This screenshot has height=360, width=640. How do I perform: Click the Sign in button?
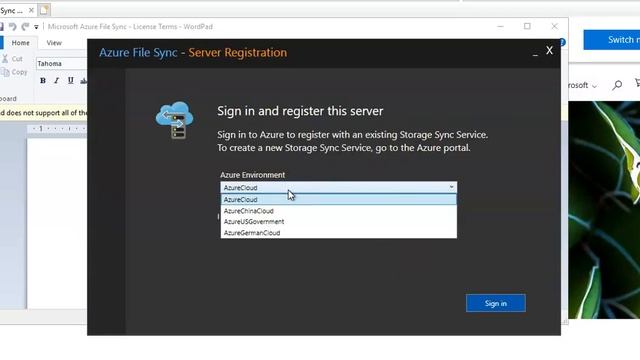[x=496, y=303]
